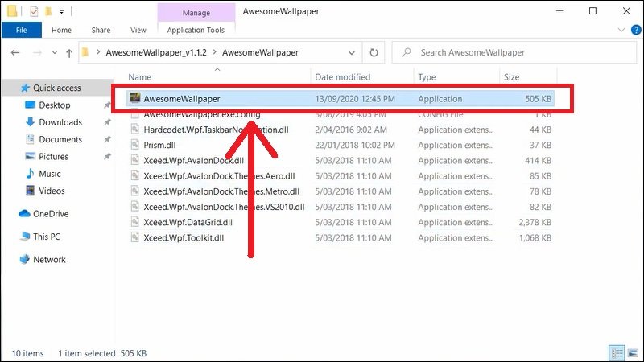Image resolution: width=644 pixels, height=362 pixels.
Task: Open the address bar history dropdown
Action: click(x=353, y=52)
